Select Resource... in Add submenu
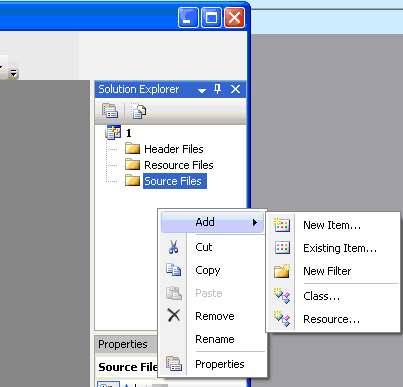This screenshot has height=387, width=403. coord(332,319)
